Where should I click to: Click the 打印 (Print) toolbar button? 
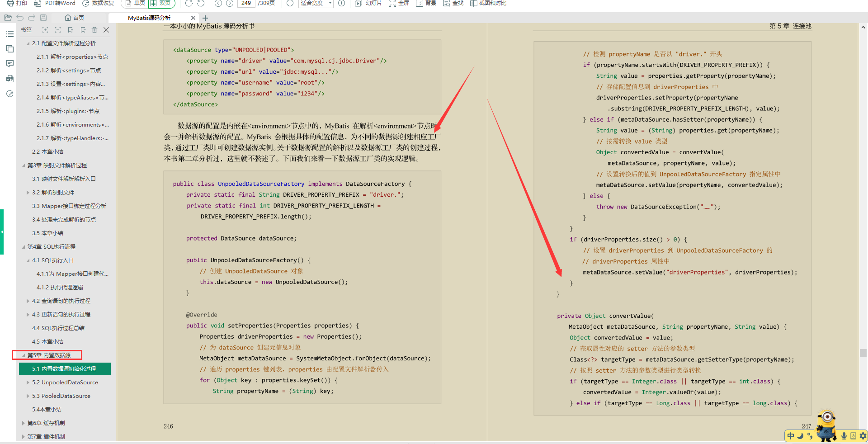pyautogui.click(x=17, y=3)
